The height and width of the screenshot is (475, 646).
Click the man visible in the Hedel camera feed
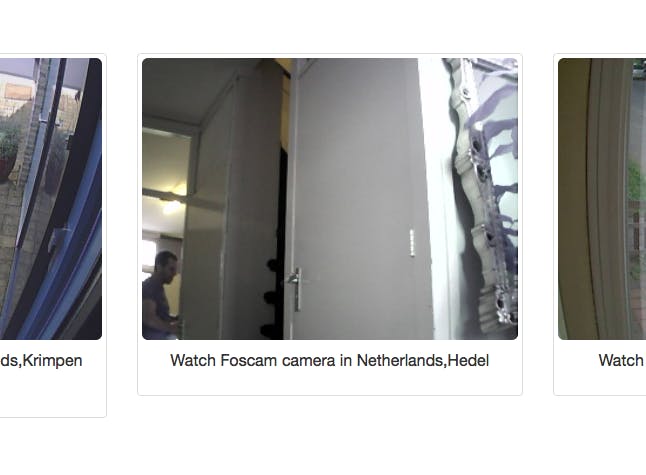point(161,295)
